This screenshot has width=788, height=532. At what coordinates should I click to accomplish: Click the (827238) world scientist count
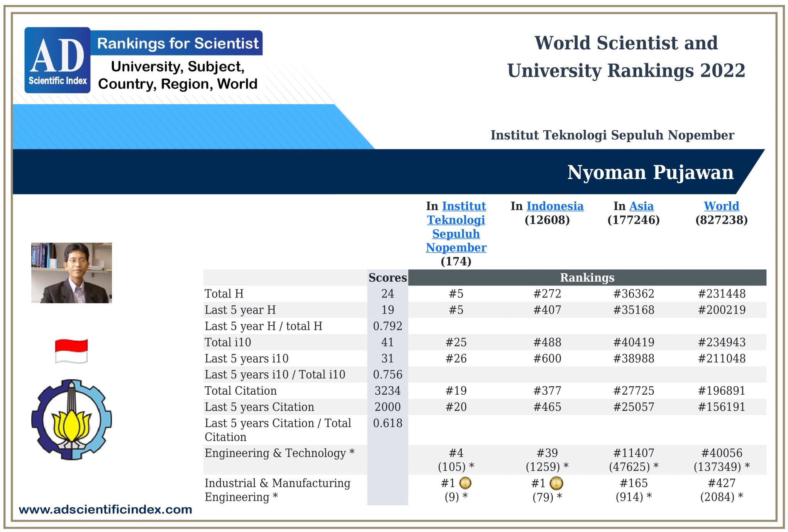tap(721, 220)
